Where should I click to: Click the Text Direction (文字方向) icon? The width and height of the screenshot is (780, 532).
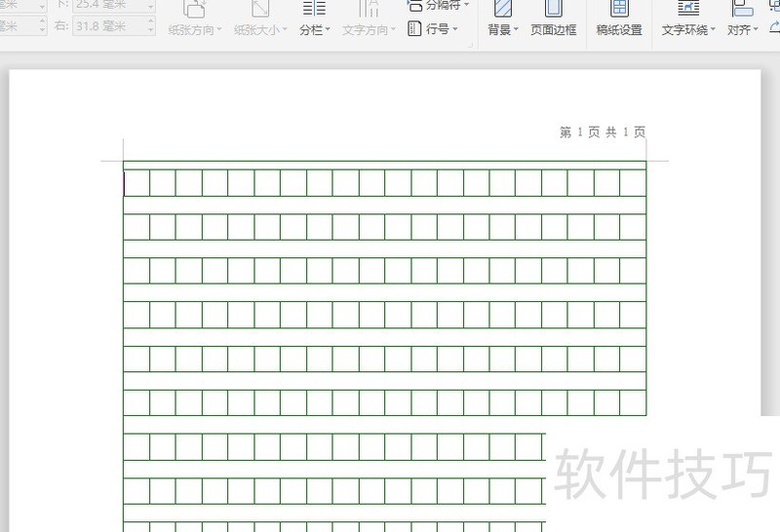coord(370,9)
